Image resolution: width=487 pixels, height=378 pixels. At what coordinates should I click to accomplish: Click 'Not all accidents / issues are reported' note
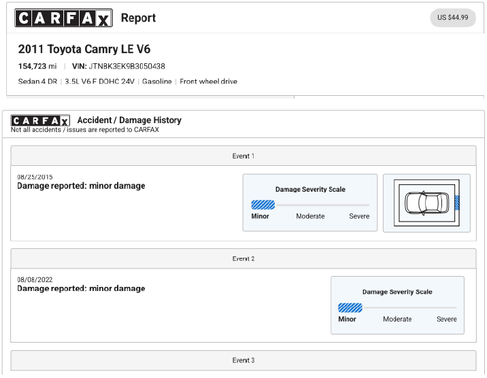[85, 130]
